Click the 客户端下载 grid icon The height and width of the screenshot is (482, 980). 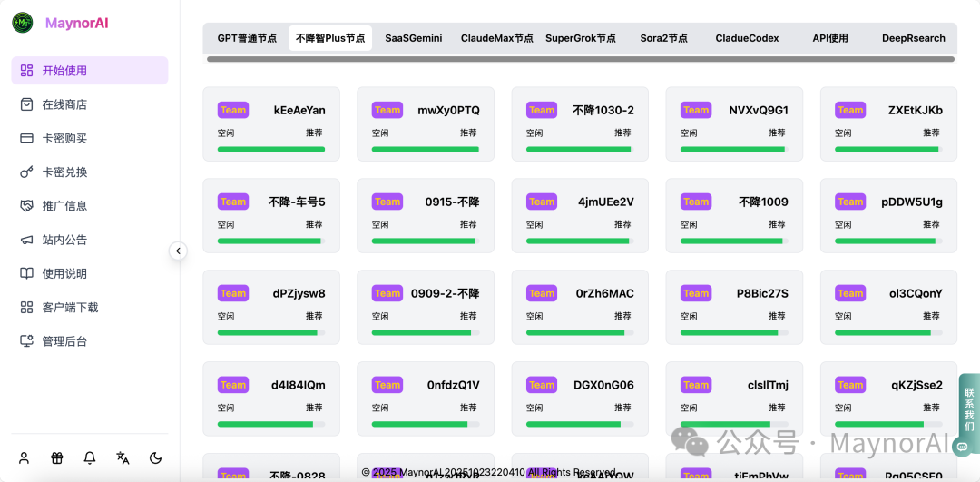pyautogui.click(x=26, y=307)
